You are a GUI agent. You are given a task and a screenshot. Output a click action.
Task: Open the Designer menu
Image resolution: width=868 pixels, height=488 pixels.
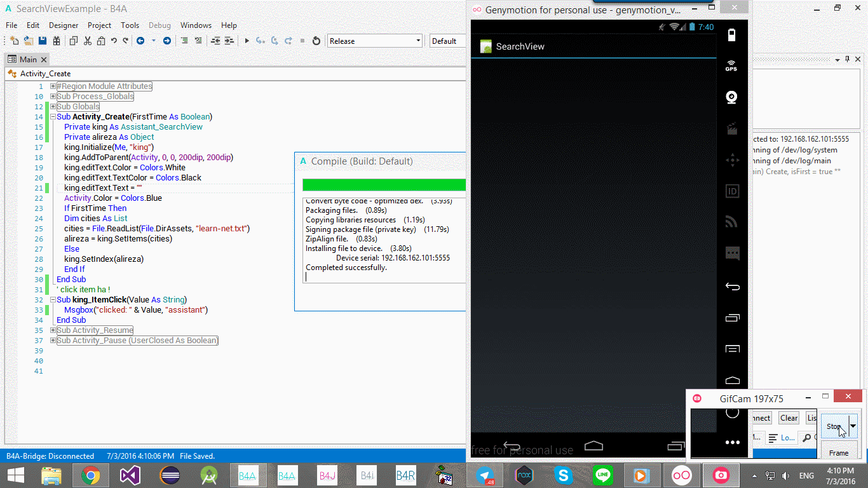[x=64, y=25]
